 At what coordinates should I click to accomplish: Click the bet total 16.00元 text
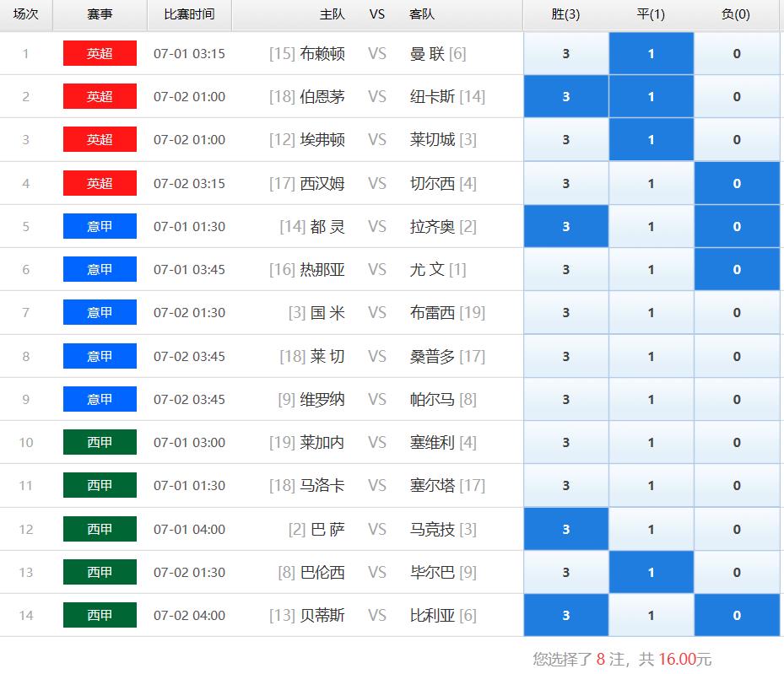684,659
